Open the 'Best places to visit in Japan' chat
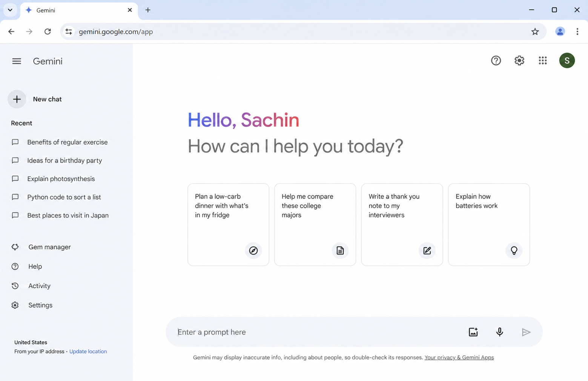The height and width of the screenshot is (381, 588). click(60, 216)
